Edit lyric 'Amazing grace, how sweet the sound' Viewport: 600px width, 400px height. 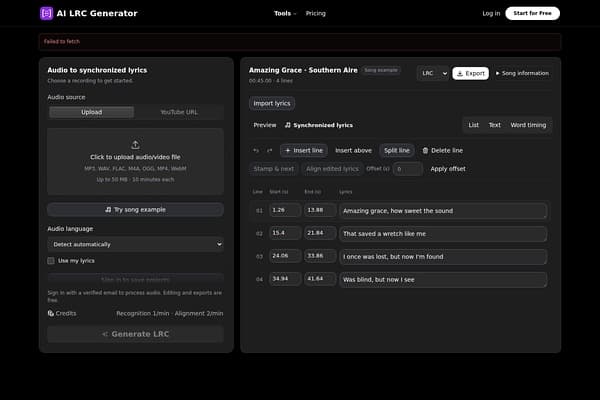point(443,211)
